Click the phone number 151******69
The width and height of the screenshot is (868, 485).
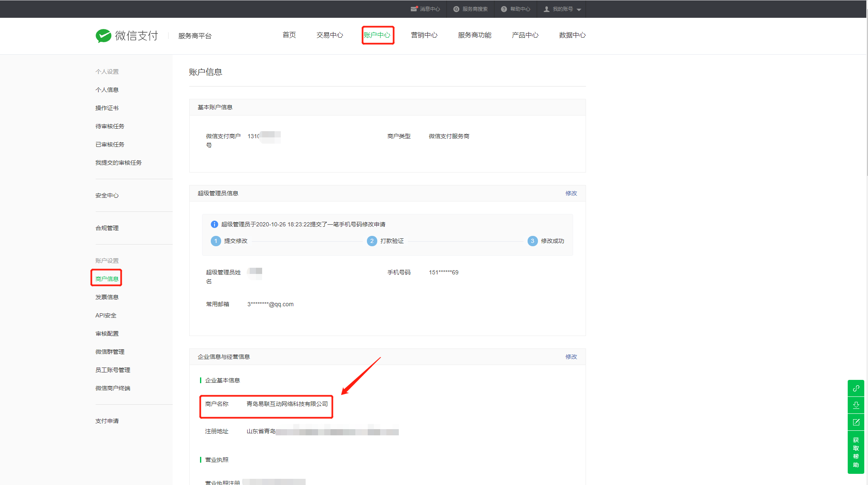(444, 272)
